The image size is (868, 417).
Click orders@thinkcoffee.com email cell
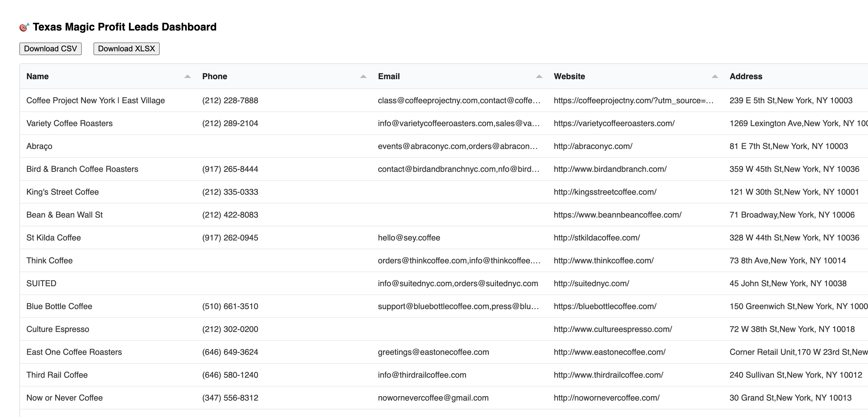tap(459, 261)
